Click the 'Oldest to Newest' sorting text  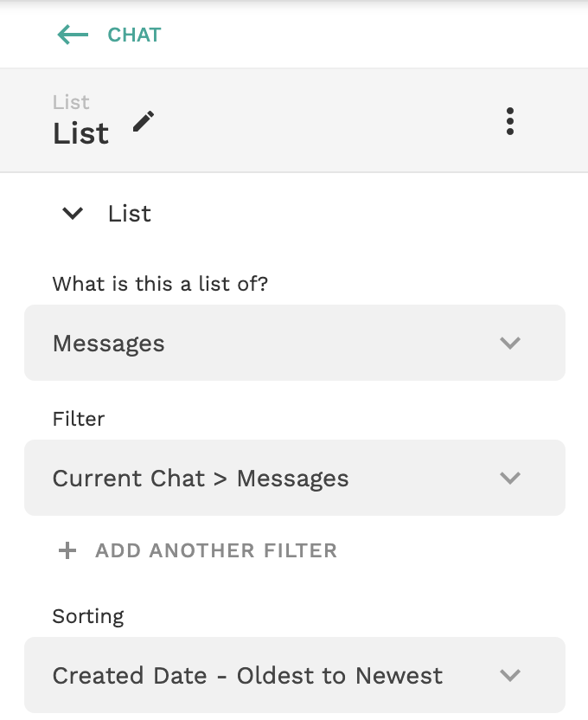point(340,676)
